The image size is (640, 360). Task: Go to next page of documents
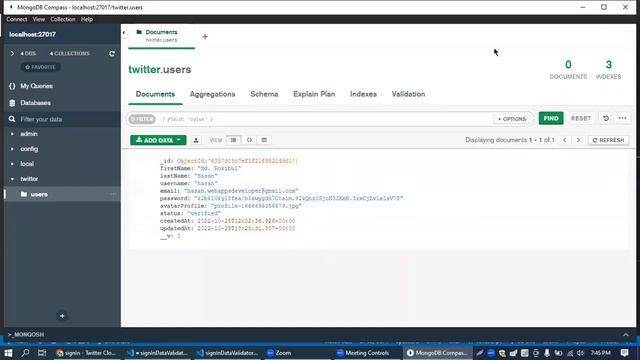pos(578,140)
